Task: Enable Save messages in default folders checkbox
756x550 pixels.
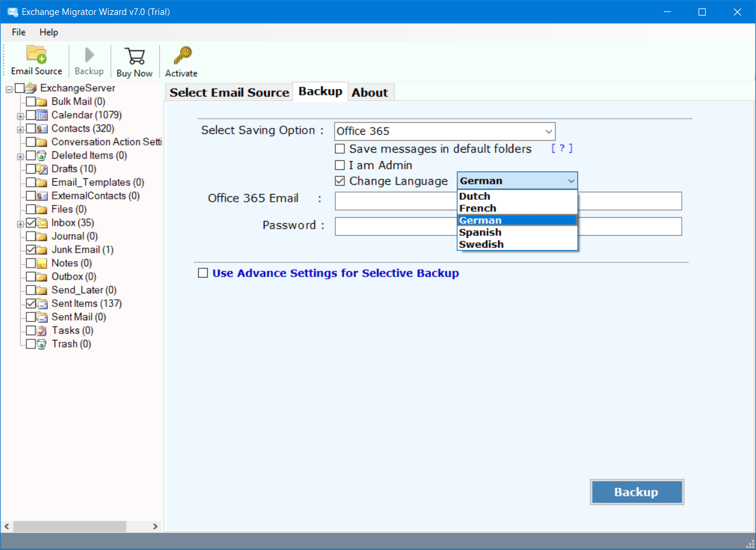Action: (340, 149)
